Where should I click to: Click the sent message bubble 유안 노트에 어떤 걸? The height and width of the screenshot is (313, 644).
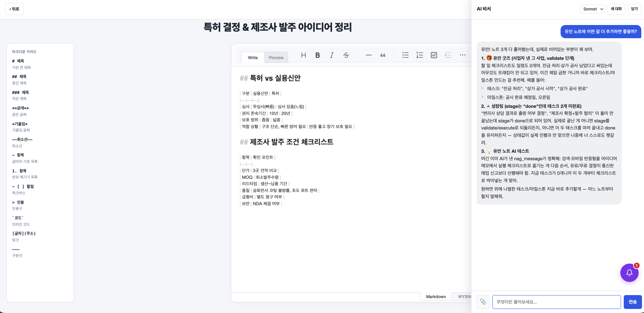coord(601,31)
